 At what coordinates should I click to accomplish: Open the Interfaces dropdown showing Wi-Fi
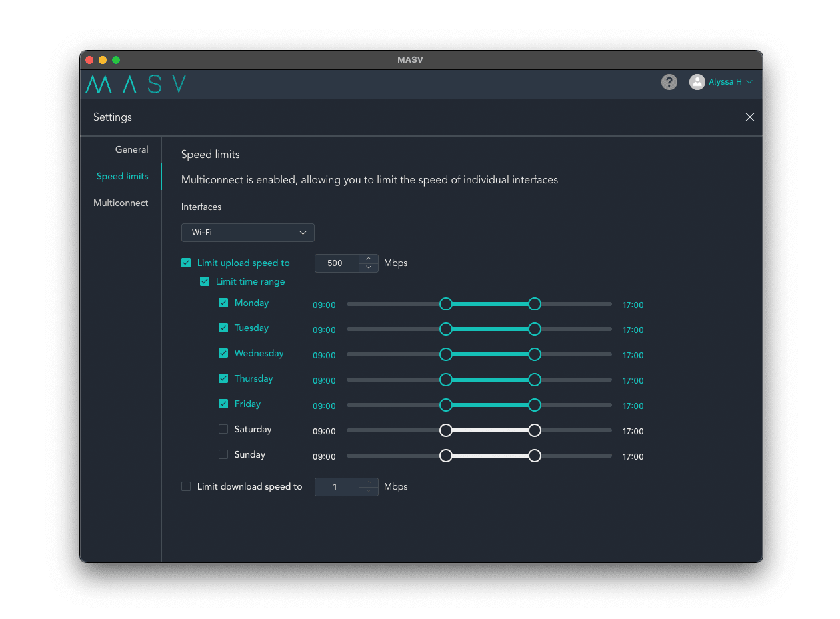247,233
